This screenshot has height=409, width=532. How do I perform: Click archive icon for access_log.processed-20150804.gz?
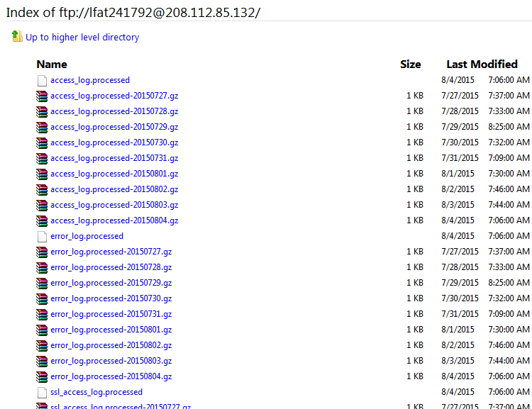click(x=42, y=221)
